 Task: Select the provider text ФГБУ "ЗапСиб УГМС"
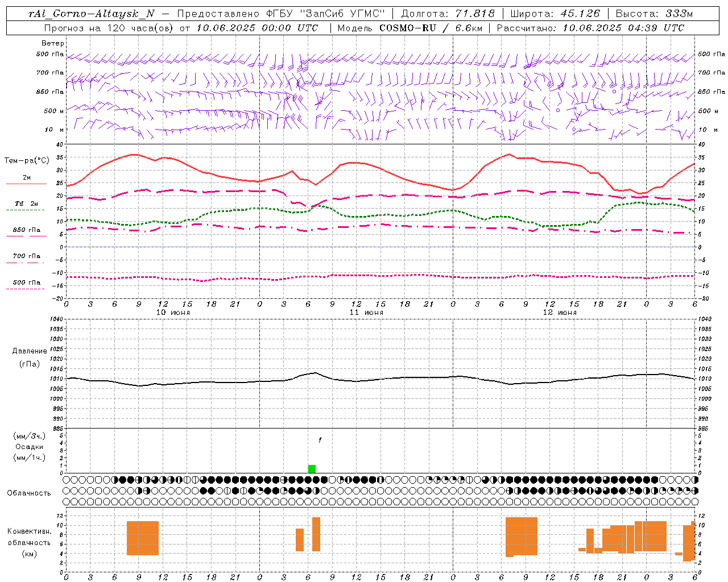325,14
